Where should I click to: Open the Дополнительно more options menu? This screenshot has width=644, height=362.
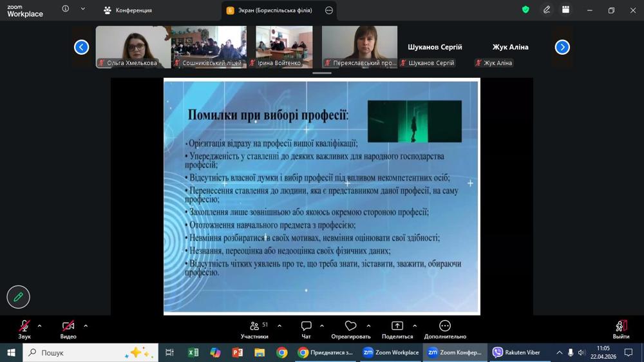pos(444,329)
